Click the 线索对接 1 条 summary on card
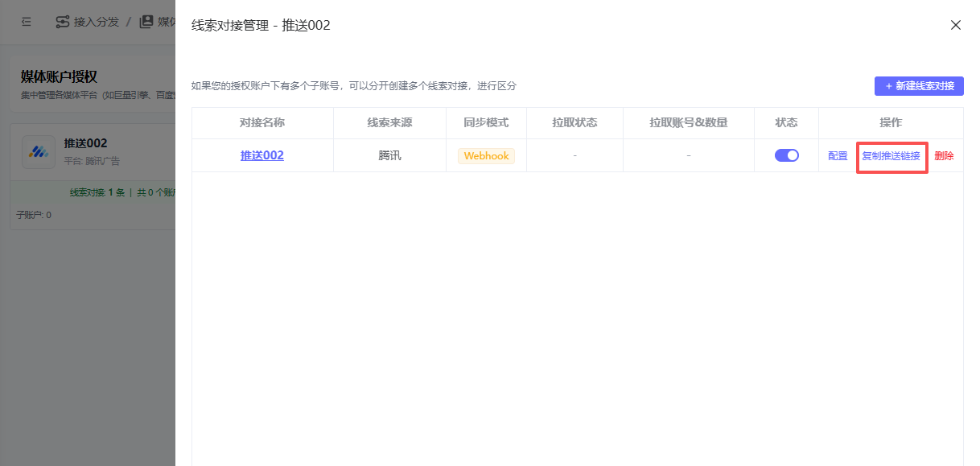Image resolution: width=980 pixels, height=466 pixels. [x=98, y=192]
